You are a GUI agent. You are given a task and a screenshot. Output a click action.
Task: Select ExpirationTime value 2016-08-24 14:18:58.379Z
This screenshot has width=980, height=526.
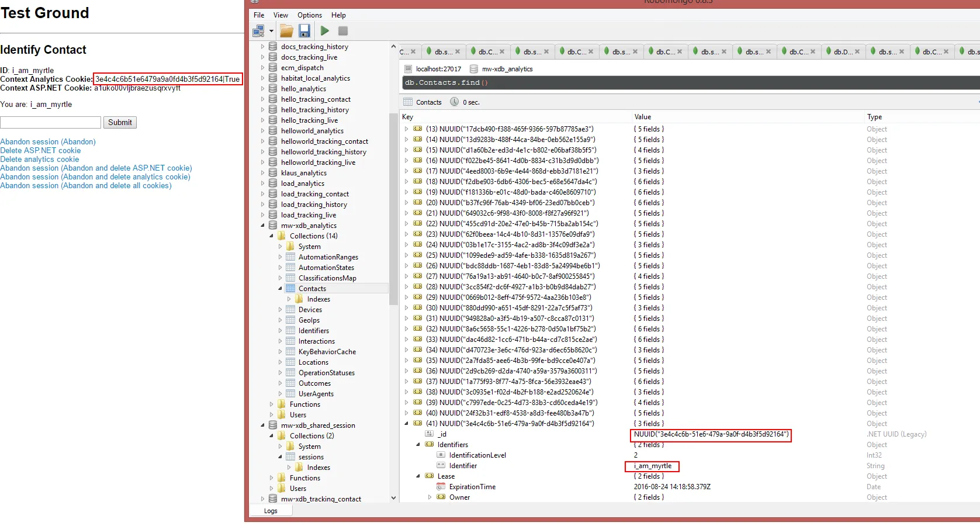coord(672,487)
